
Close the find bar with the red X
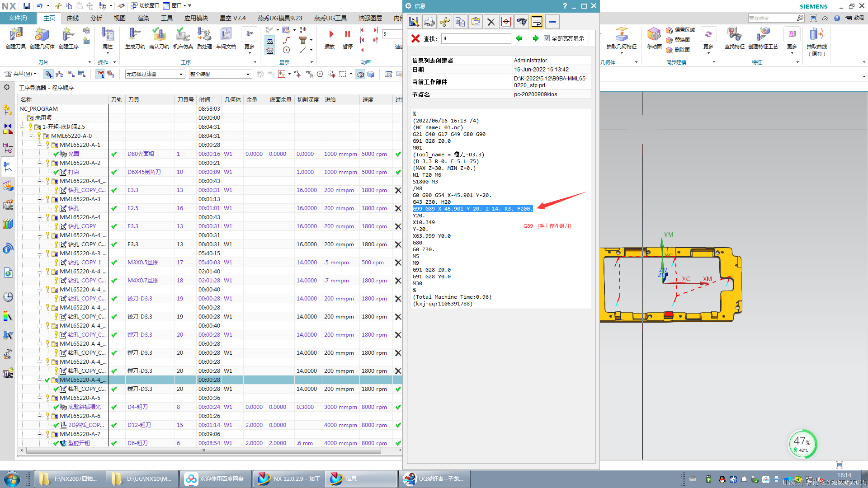click(415, 38)
